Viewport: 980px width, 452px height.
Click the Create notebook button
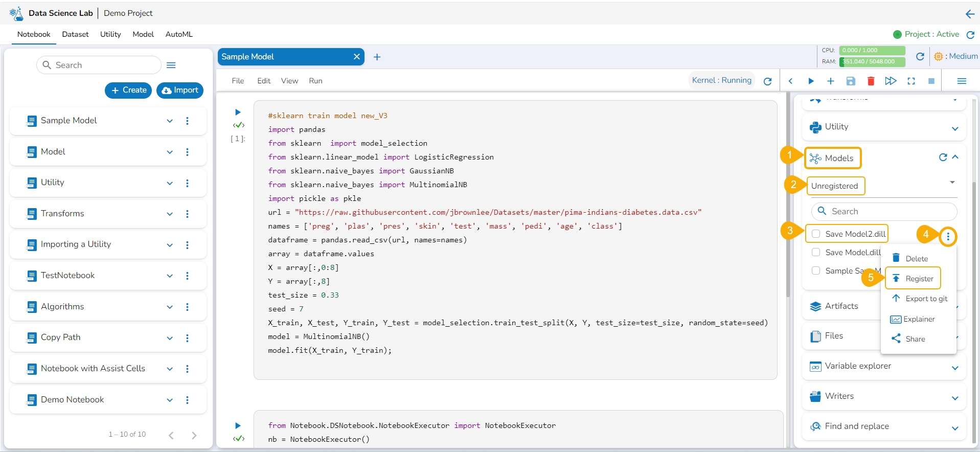pyautogui.click(x=128, y=90)
